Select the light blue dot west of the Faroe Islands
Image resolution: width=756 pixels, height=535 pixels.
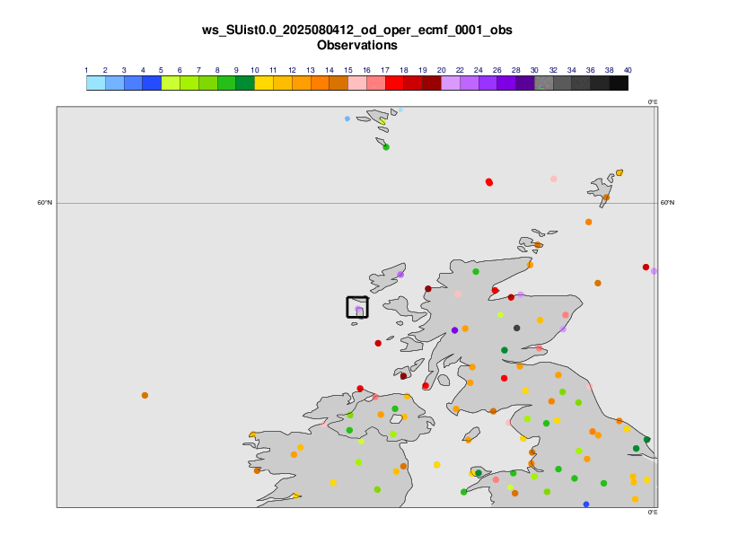coord(347,118)
